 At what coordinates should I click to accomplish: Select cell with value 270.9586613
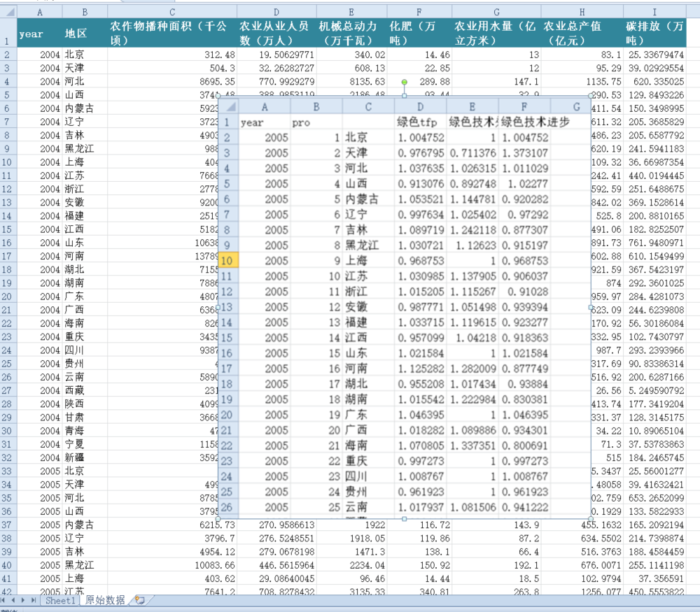(x=276, y=525)
